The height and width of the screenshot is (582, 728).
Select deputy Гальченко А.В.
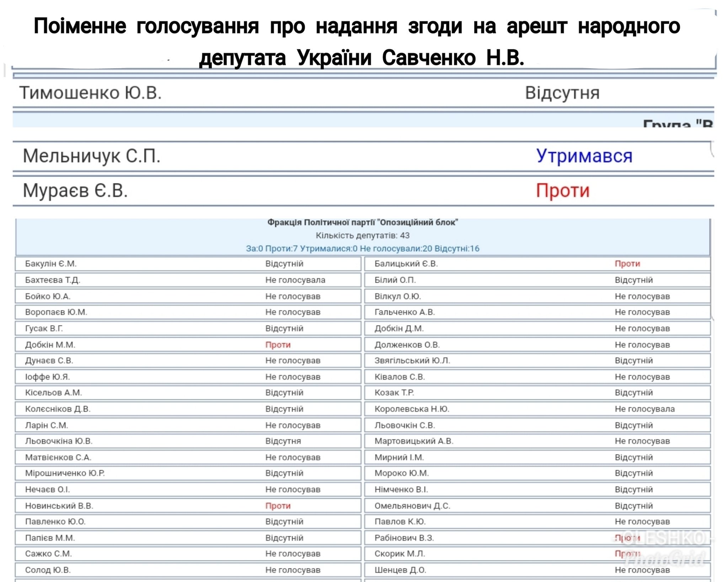coord(405,312)
